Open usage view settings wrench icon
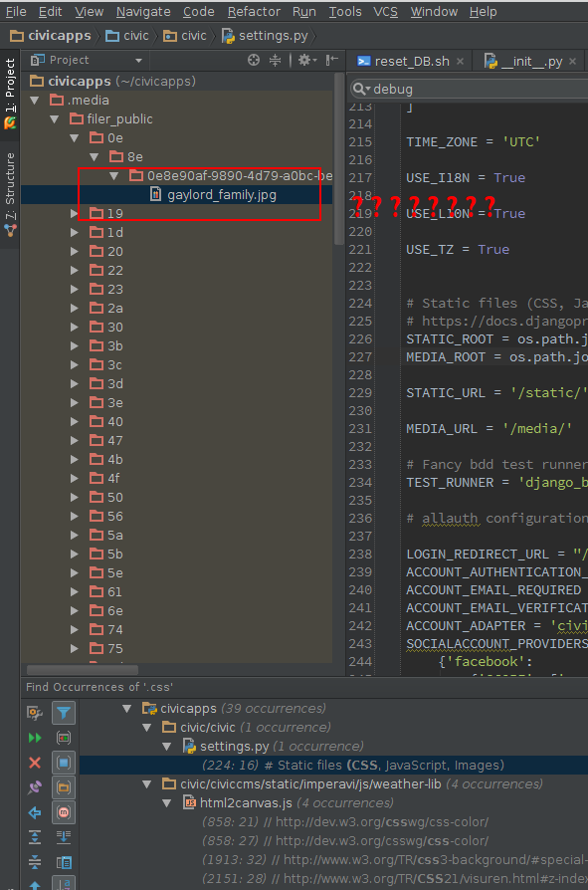The image size is (588, 890). [35, 712]
